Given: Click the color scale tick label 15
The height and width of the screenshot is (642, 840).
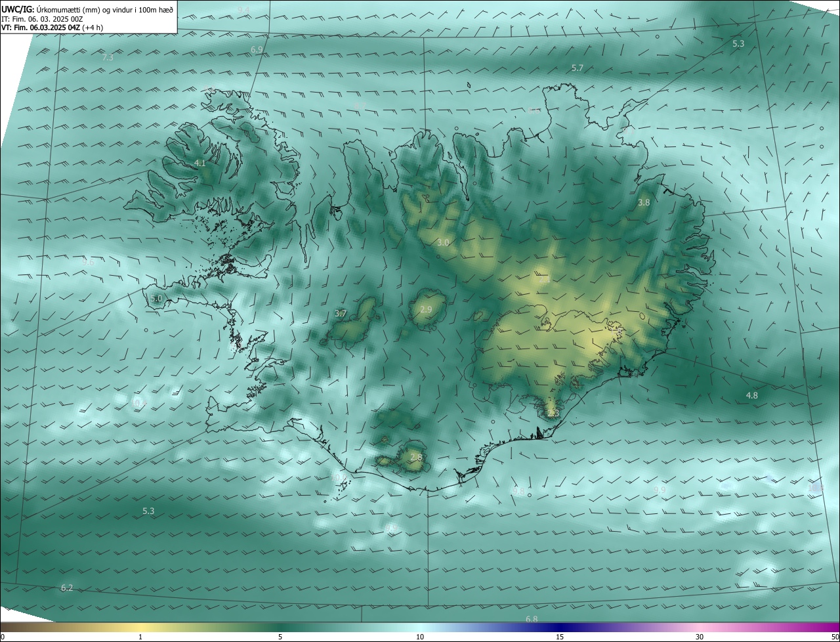Looking at the screenshot, I should [x=560, y=637].
